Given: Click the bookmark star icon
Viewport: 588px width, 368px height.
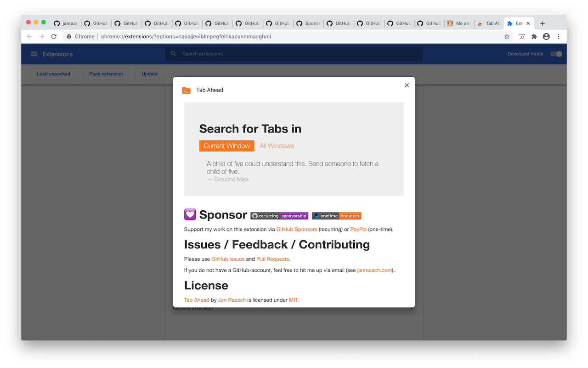Looking at the screenshot, I should pos(507,36).
